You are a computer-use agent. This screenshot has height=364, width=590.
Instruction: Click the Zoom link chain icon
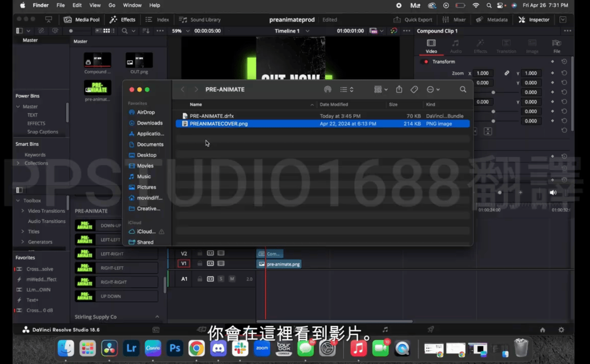pyautogui.click(x=507, y=73)
